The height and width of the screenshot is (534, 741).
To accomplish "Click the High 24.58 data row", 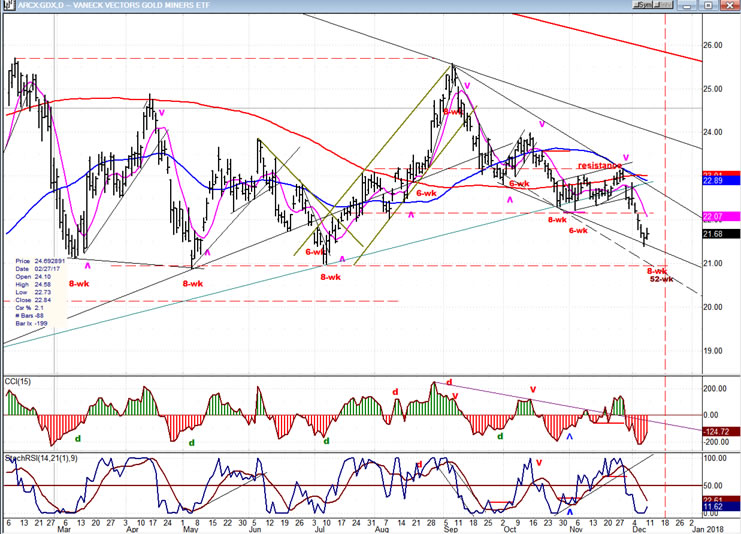I will (34, 284).
